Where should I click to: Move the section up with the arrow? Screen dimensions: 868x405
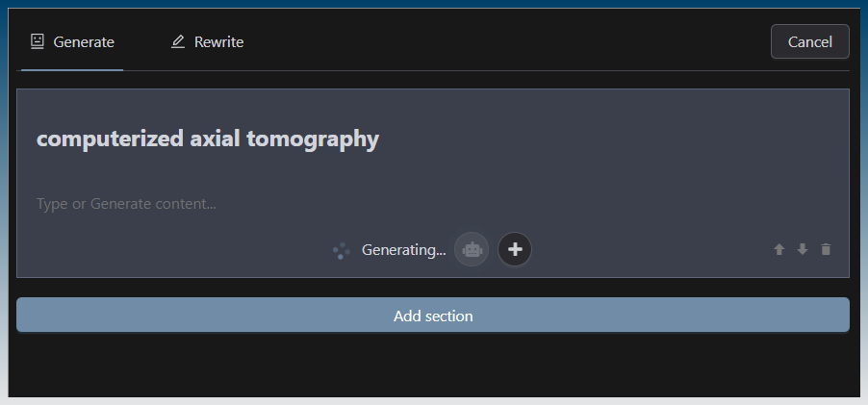pyautogui.click(x=779, y=249)
